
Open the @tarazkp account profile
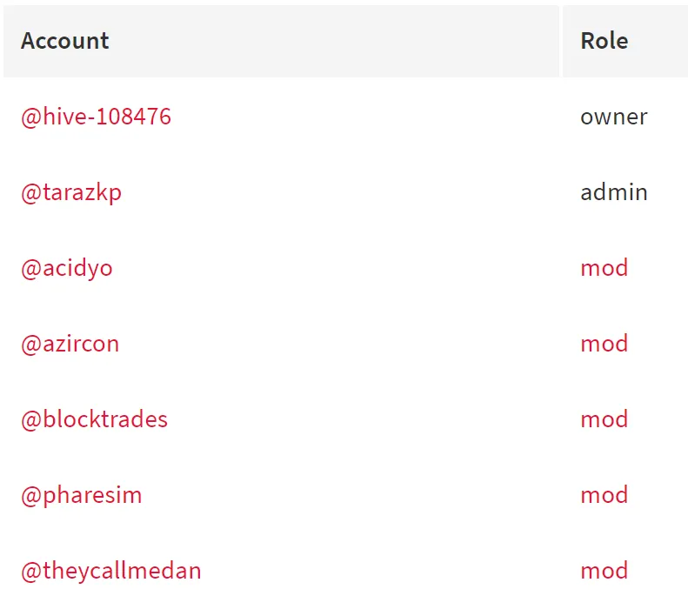pos(71,193)
